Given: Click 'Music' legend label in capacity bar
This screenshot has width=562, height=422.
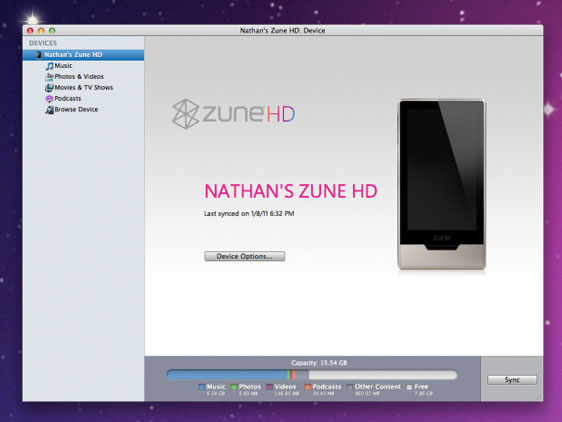Looking at the screenshot, I should [x=216, y=387].
